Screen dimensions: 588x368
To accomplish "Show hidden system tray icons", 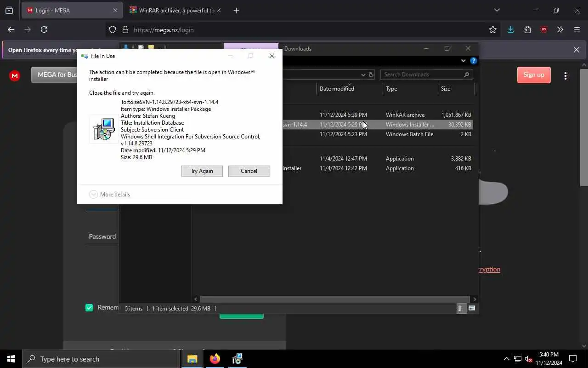I will [507, 359].
